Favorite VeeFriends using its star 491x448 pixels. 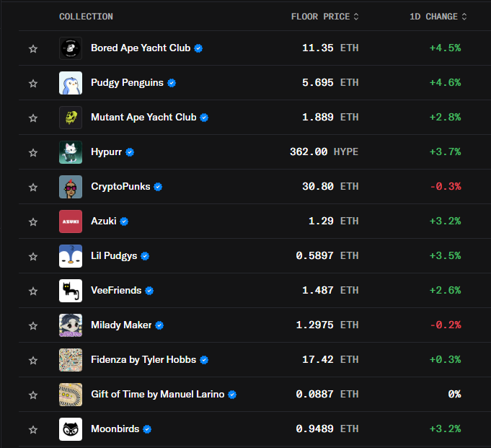tap(33, 291)
